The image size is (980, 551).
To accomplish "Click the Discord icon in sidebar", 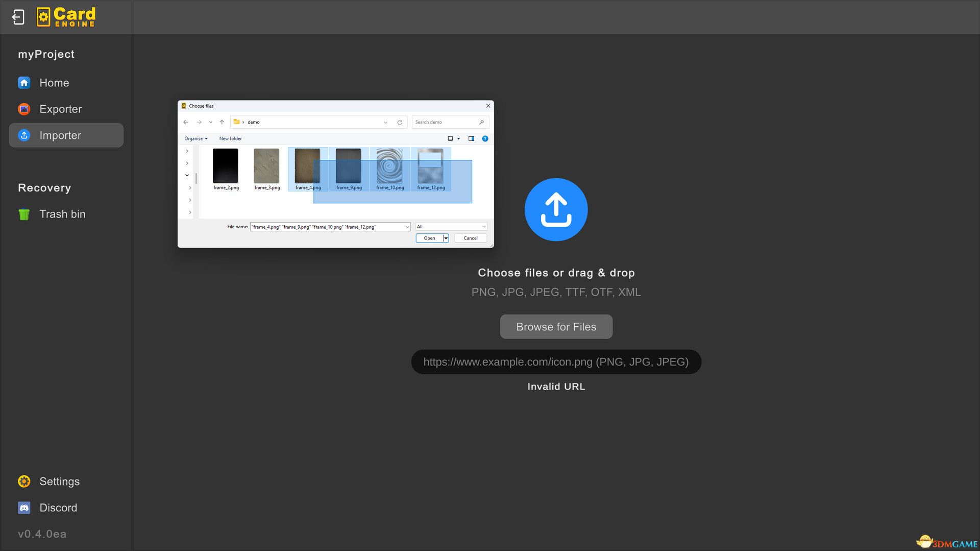I will (x=24, y=508).
